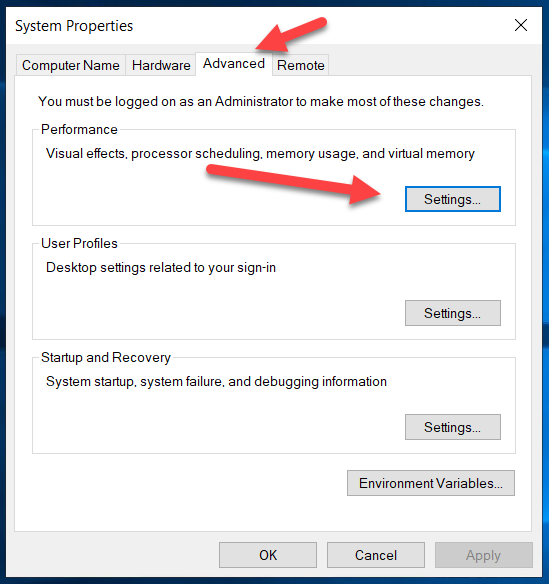Close the System Properties window
This screenshot has height=584, width=549.
click(521, 25)
